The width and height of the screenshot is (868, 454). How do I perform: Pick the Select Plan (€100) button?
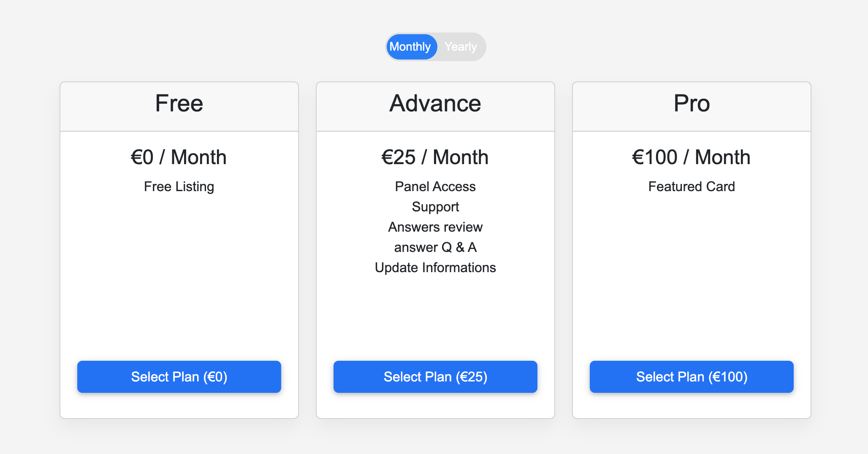[692, 377]
